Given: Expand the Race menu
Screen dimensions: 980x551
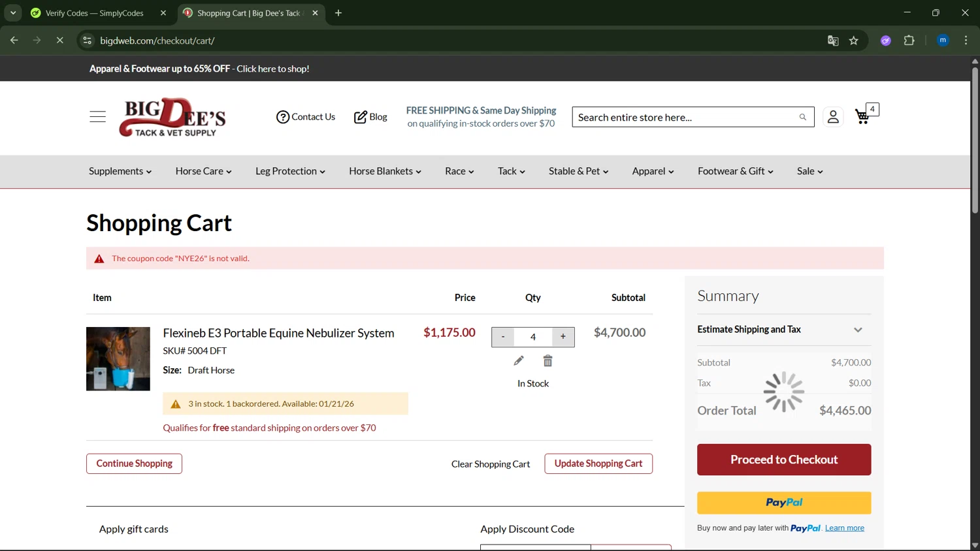Looking at the screenshot, I should (x=459, y=171).
